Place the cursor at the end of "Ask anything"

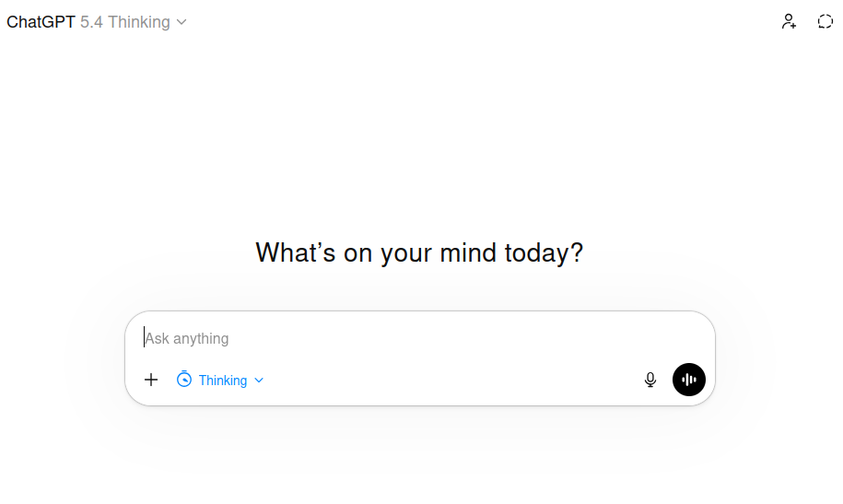(x=229, y=338)
